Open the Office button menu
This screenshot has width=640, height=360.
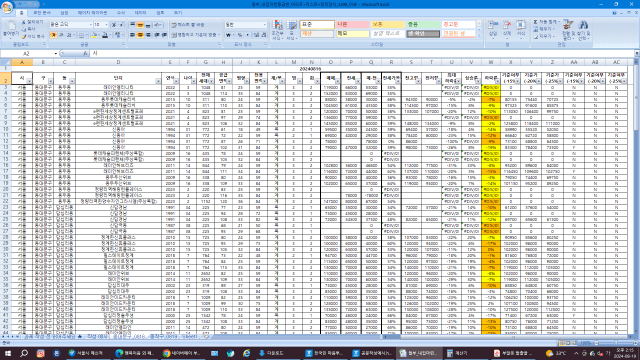(x=7, y=7)
